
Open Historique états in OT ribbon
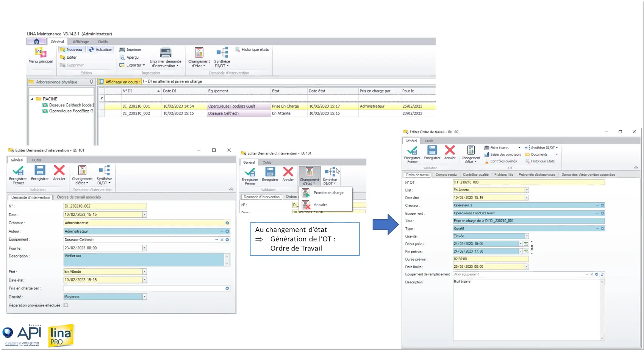point(539,161)
